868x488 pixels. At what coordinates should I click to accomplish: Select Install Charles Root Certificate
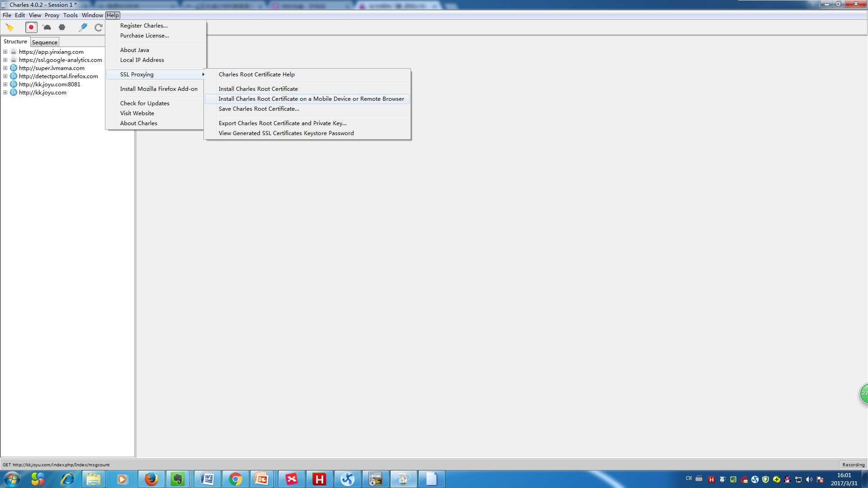point(258,88)
